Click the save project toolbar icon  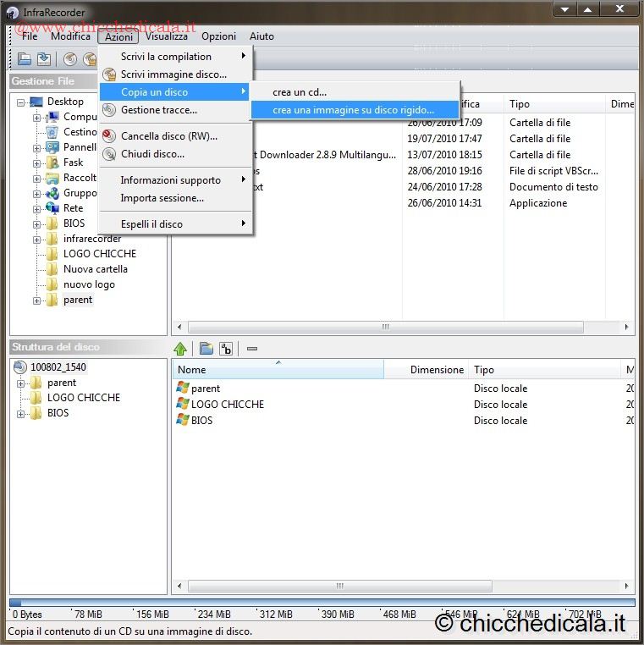[x=43, y=58]
